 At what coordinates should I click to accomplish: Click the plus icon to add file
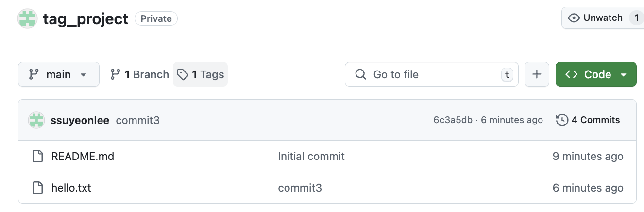pos(537,74)
